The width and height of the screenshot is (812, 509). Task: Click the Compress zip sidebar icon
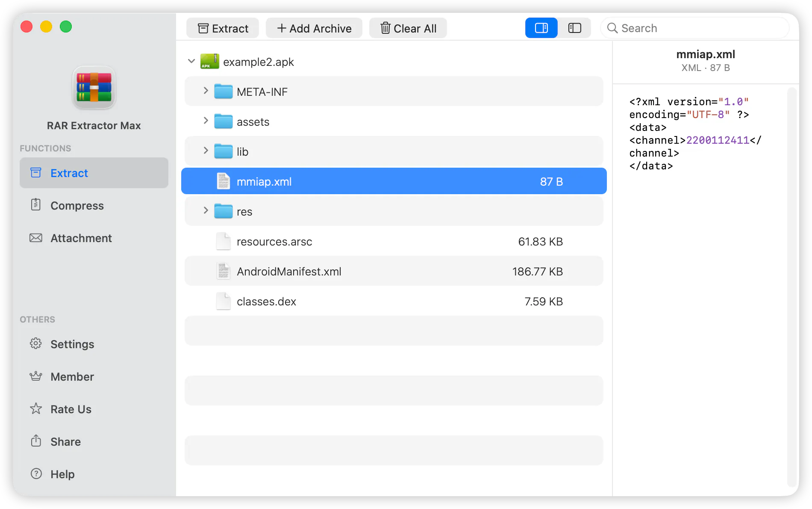(x=36, y=204)
